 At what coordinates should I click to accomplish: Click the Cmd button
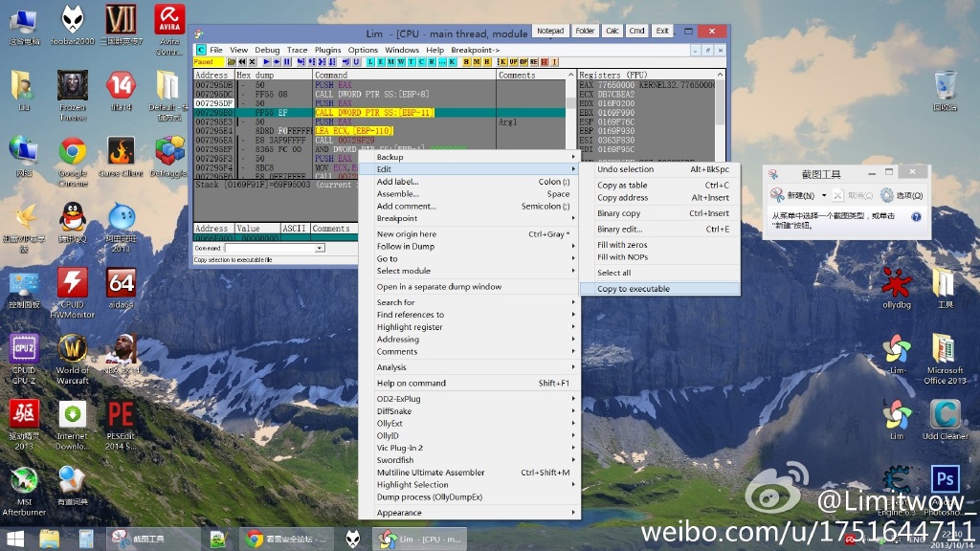pyautogui.click(x=636, y=31)
